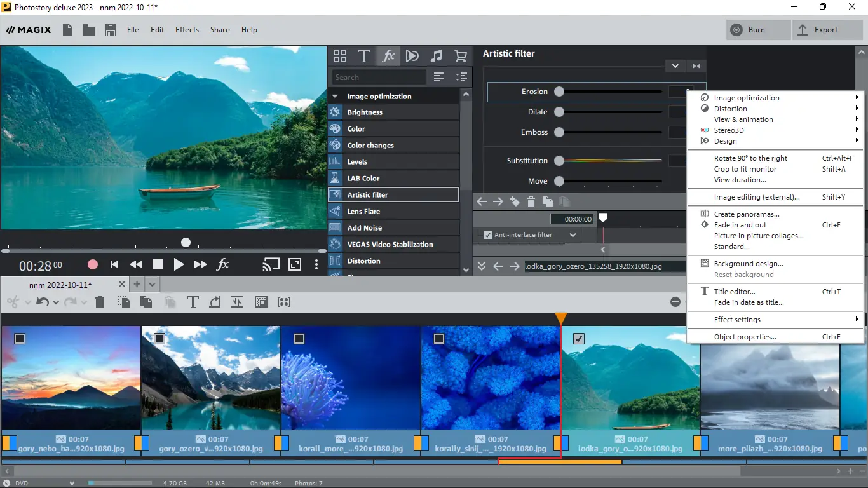Select Fade in and out menu entry

[740, 225]
